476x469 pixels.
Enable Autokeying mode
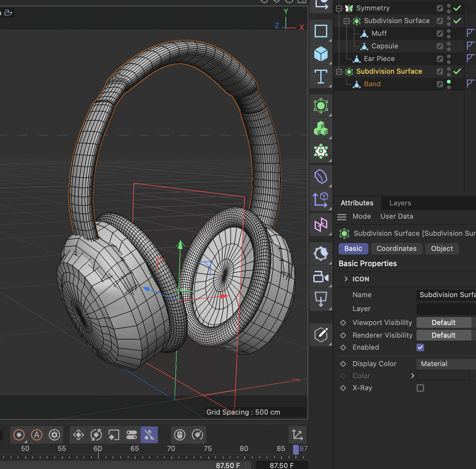[x=37, y=435]
